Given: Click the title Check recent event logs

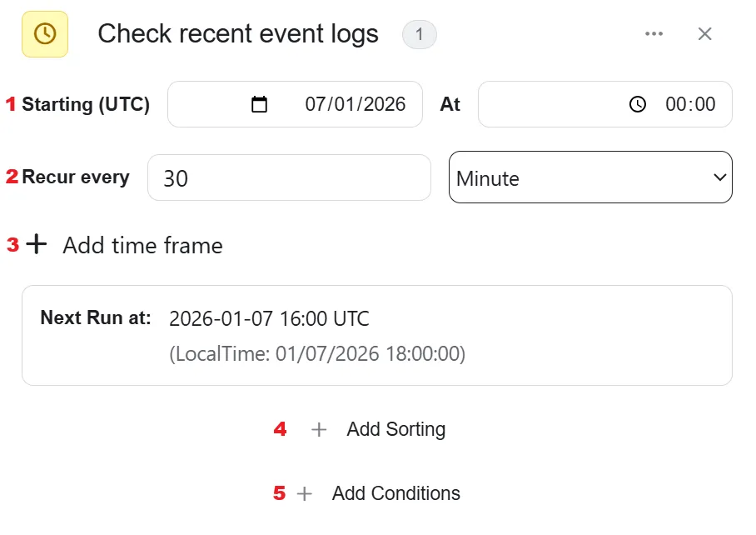Looking at the screenshot, I should (238, 34).
